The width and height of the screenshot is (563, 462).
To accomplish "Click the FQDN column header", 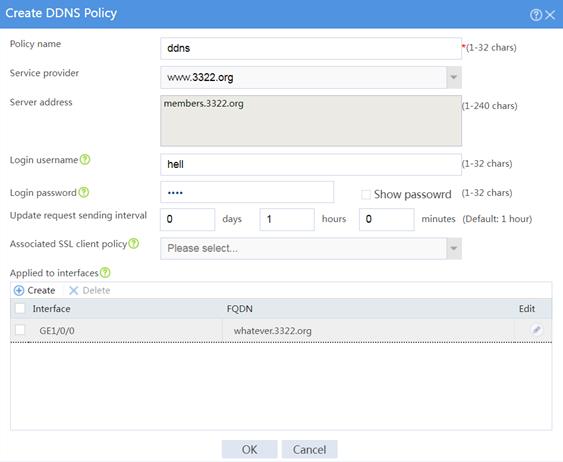I will point(239,309).
